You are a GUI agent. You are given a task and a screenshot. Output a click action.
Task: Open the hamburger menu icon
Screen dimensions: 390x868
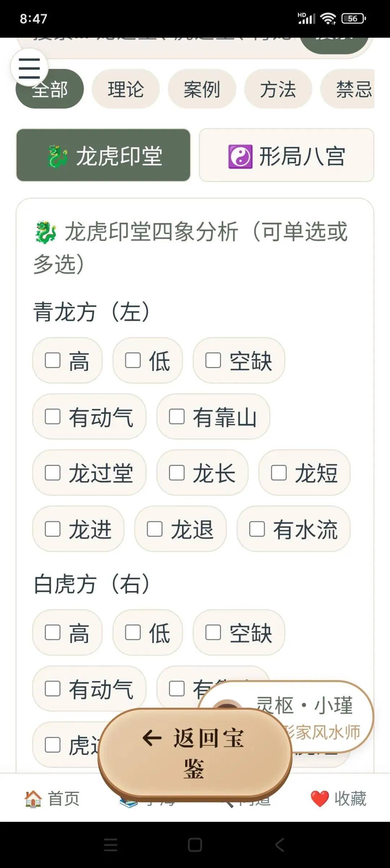[29, 68]
